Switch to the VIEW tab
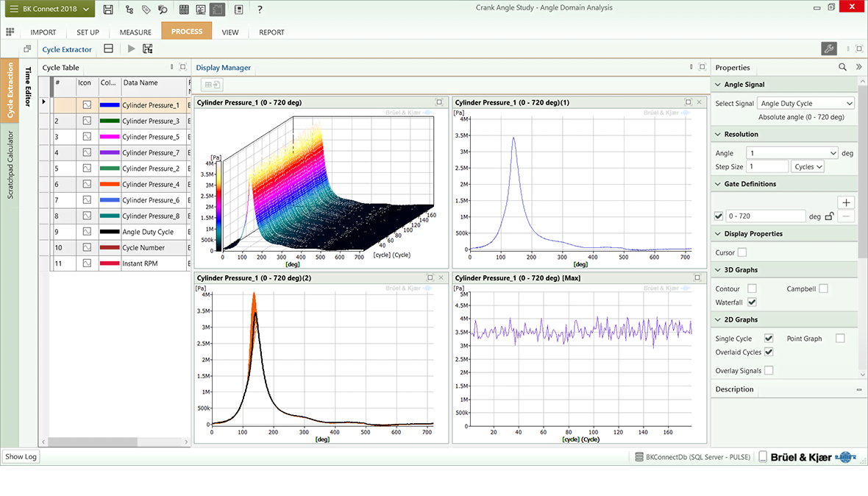 230,32
